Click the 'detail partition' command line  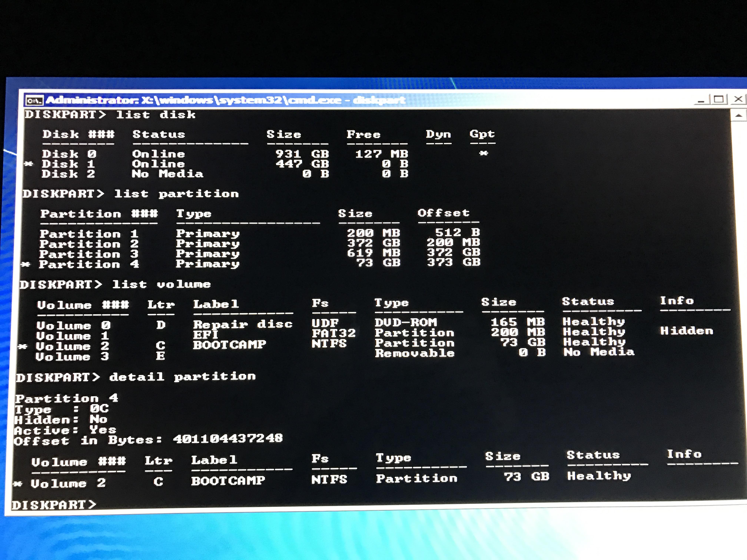coord(182,376)
